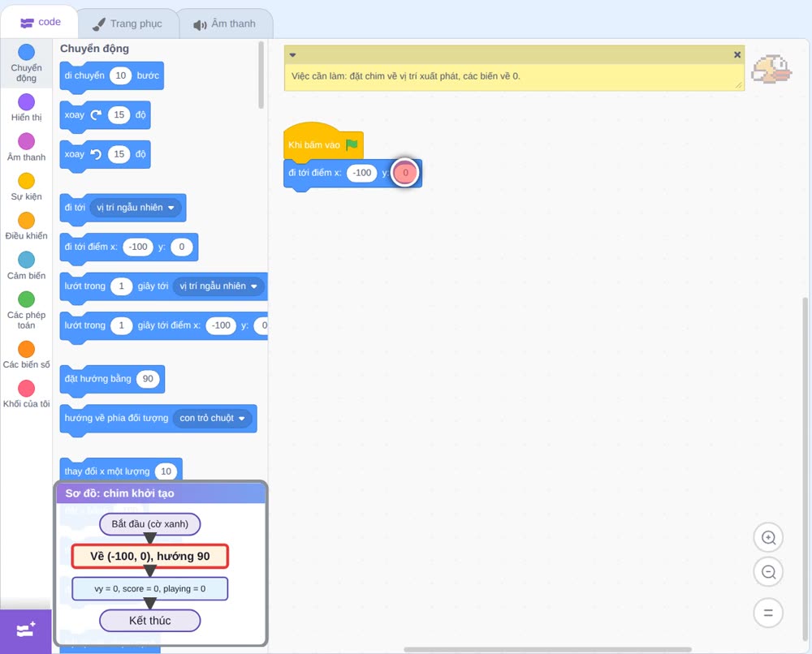This screenshot has width=812, height=654.
Task: Switch to the Âm thanh tab
Action: click(225, 24)
